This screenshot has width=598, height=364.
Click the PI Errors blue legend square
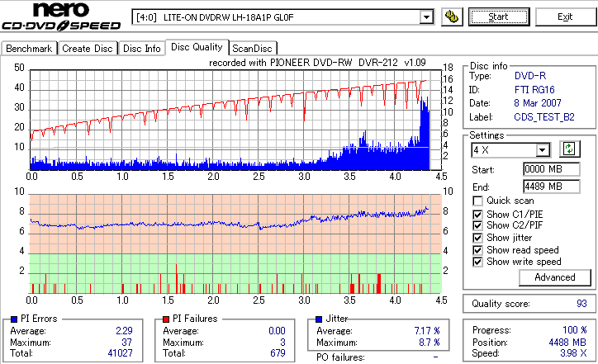point(14,319)
